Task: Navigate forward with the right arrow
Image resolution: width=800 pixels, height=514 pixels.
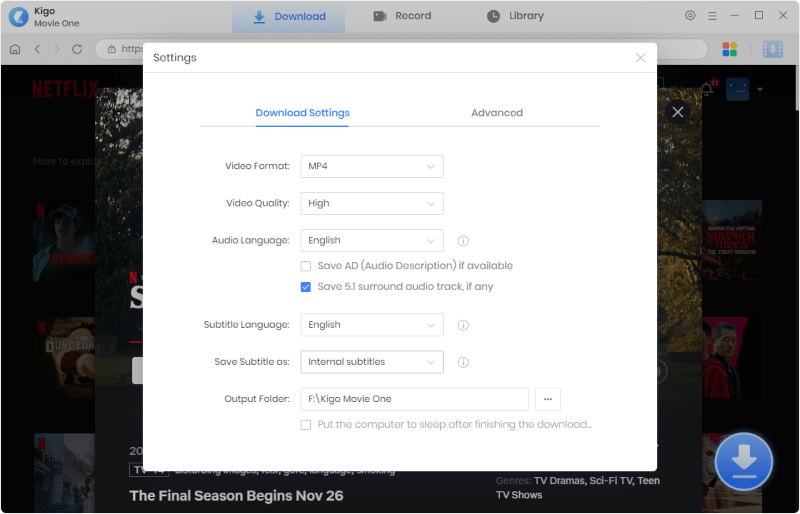Action: coord(57,49)
